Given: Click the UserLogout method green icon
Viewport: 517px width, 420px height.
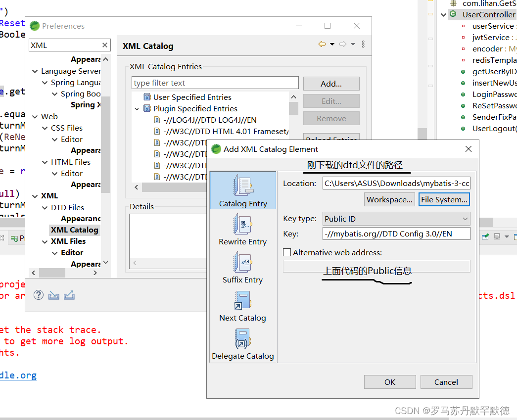Looking at the screenshot, I should [x=463, y=129].
